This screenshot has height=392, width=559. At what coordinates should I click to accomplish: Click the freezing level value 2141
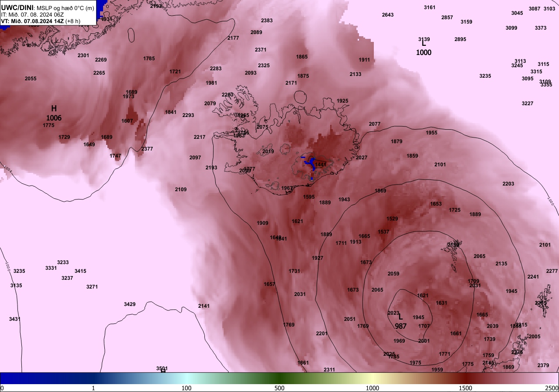click(x=204, y=306)
